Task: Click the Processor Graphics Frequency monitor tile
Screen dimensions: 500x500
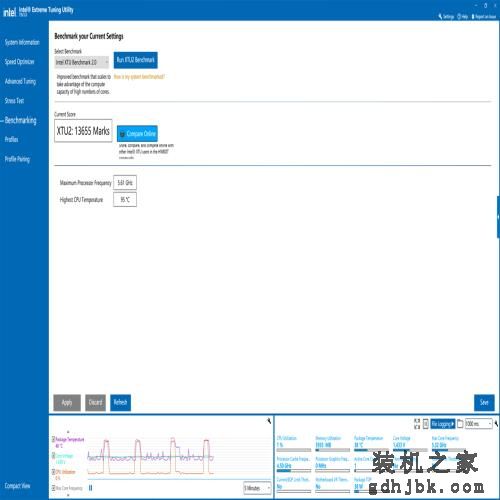Action: click(332, 464)
